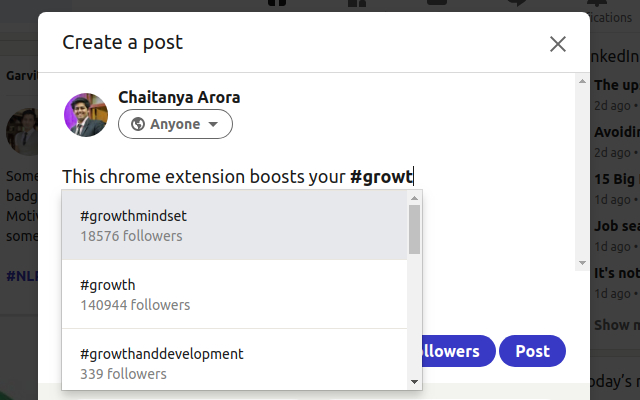640x400 pixels.
Task: Open the "Avoidin" news headline
Action: tap(615, 132)
